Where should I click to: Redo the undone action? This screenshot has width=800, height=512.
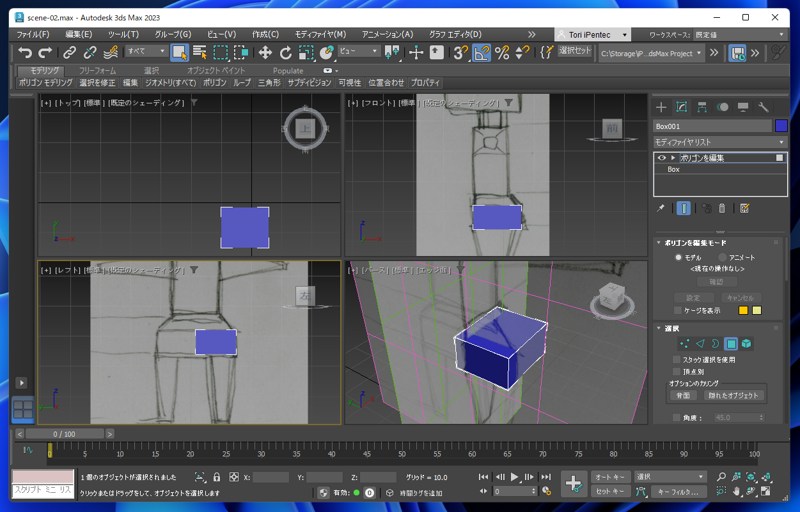click(x=45, y=52)
